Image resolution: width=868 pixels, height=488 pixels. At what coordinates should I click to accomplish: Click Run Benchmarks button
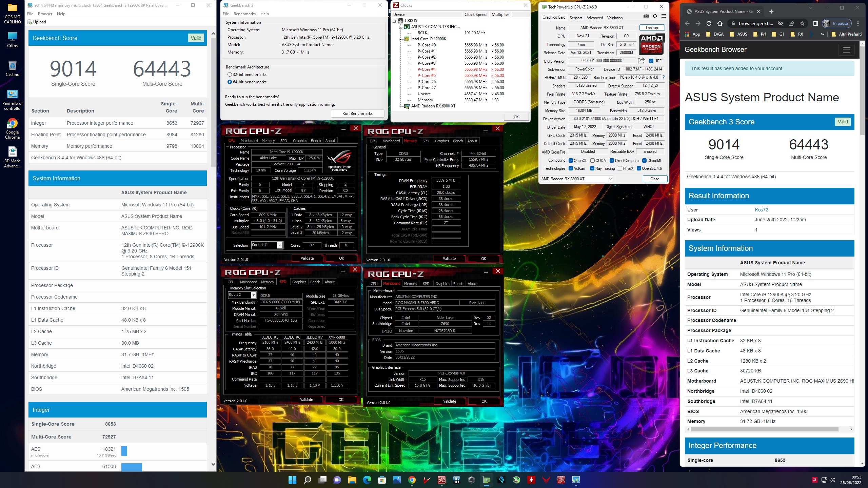coord(357,114)
